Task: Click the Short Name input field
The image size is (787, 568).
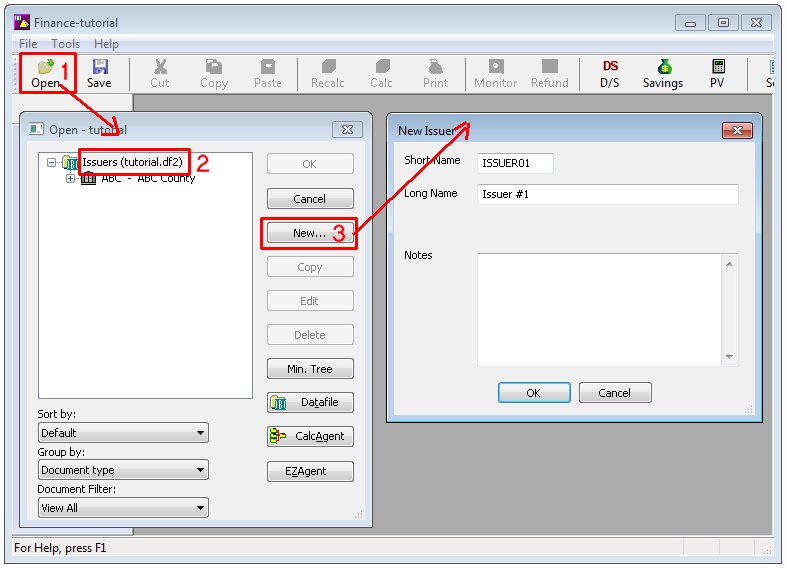Action: [515, 162]
